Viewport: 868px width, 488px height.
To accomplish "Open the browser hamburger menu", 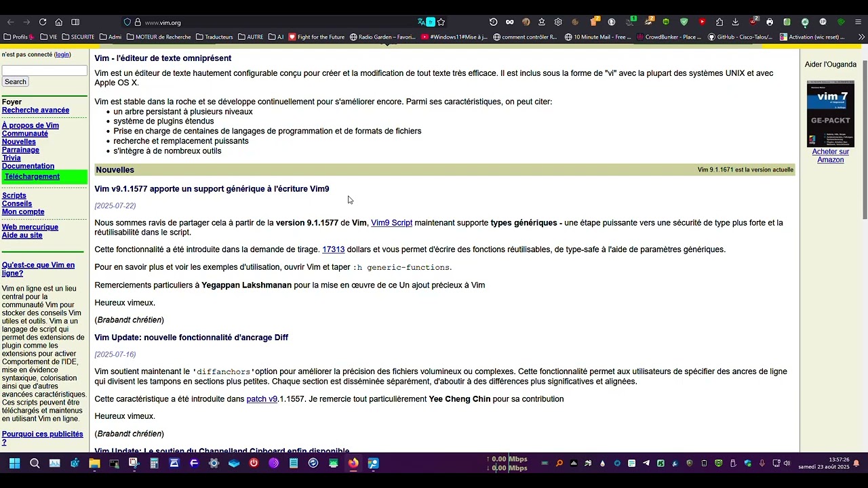I will point(858,22).
